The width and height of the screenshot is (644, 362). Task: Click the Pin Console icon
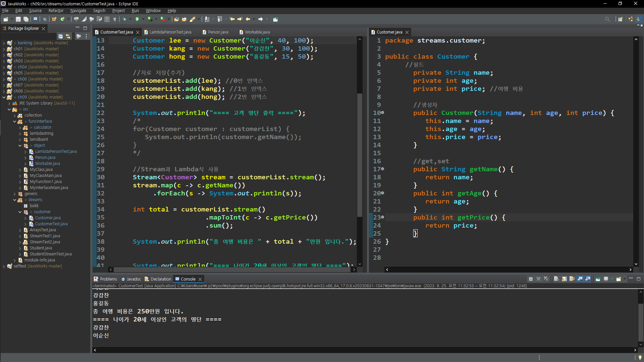pyautogui.click(x=598, y=279)
